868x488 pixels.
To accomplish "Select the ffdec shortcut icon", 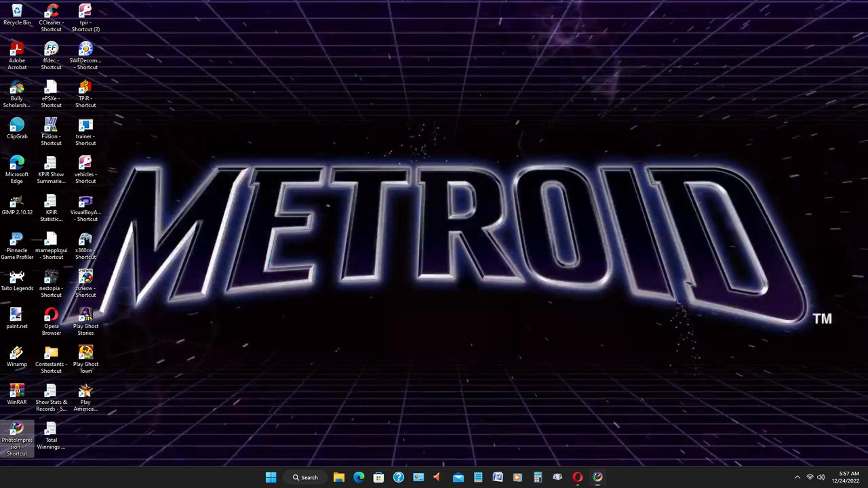I will [x=51, y=56].
